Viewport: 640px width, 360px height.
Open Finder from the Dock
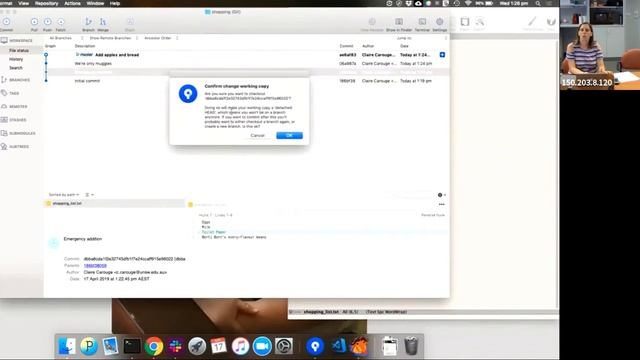point(67,346)
